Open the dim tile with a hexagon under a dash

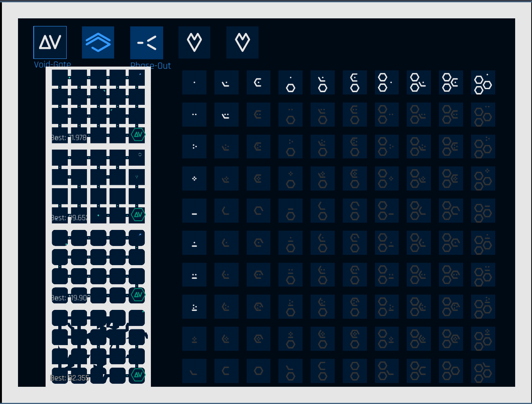(x=291, y=211)
